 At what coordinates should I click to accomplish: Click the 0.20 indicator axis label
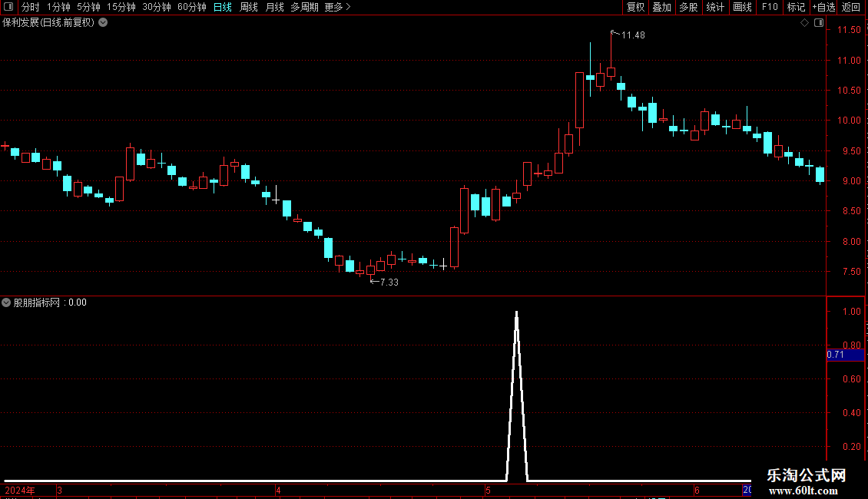point(851,447)
